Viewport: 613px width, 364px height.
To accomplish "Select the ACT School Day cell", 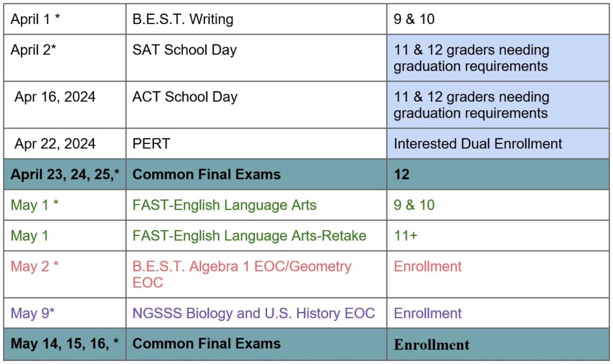I will (185, 97).
